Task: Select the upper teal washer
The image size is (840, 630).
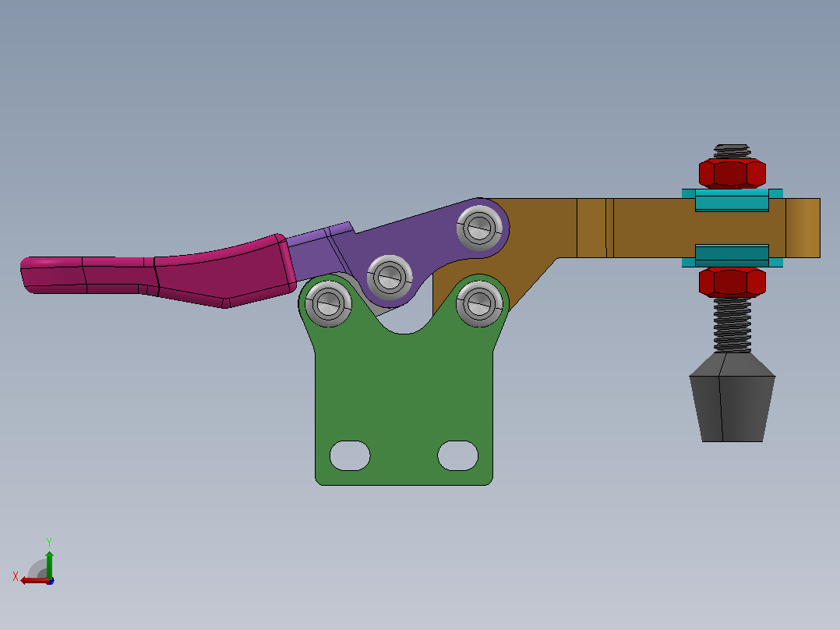Action: [732, 200]
